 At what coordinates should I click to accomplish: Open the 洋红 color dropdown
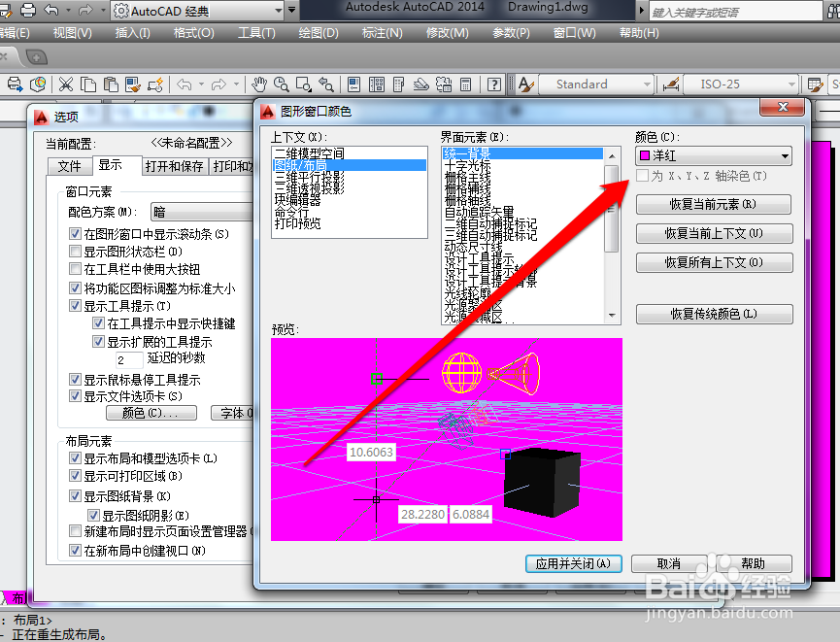click(714, 156)
